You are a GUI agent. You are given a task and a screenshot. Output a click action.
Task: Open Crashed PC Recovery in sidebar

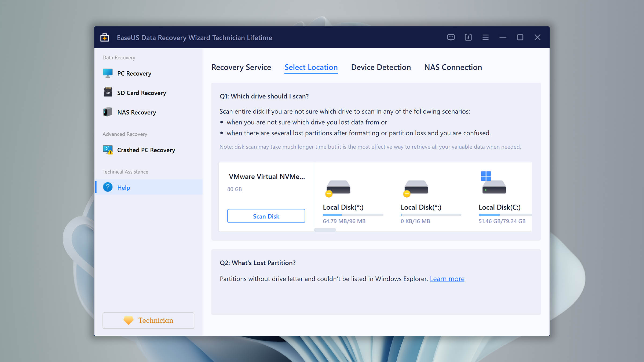[149, 150]
